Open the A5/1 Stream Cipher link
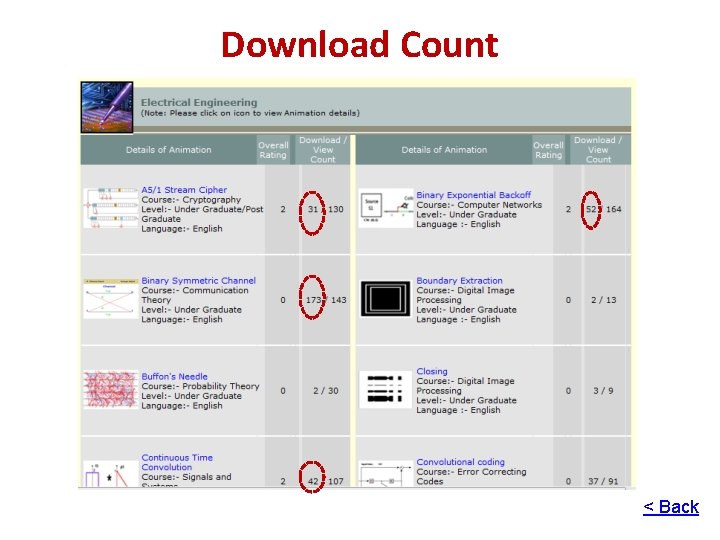The height and width of the screenshot is (540, 720). [184, 190]
